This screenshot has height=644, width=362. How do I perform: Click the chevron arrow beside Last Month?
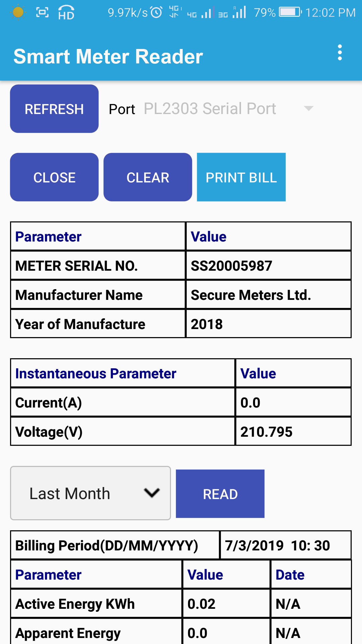pyautogui.click(x=152, y=493)
